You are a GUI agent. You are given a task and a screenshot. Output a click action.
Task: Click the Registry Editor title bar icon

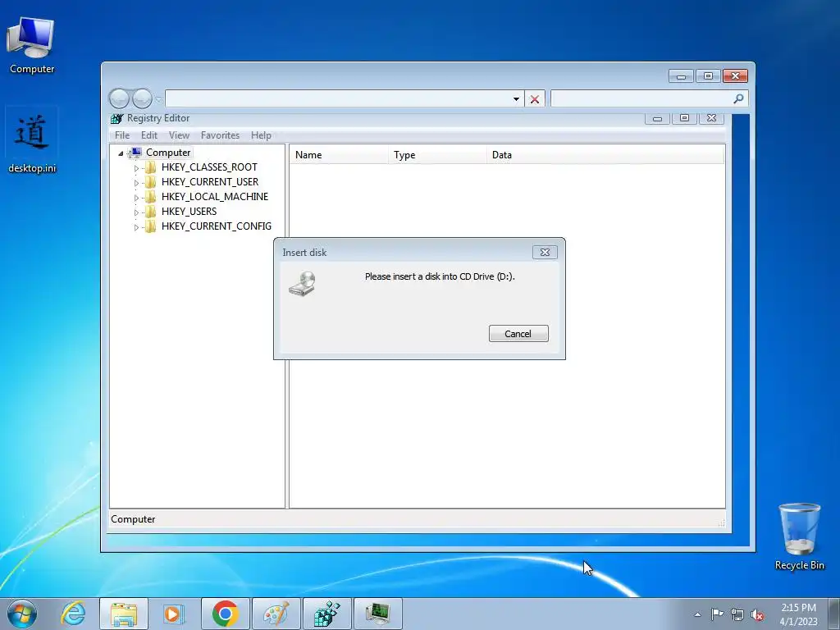[116, 118]
